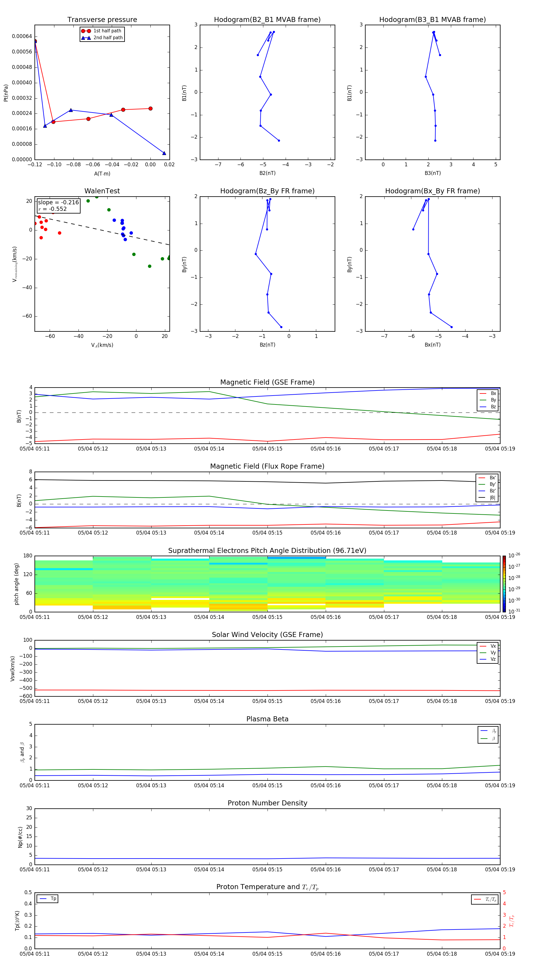The image size is (535, 980).
Task: Click the 'By(nT)' label on Bz_By hodogram
Action: (x=184, y=264)
